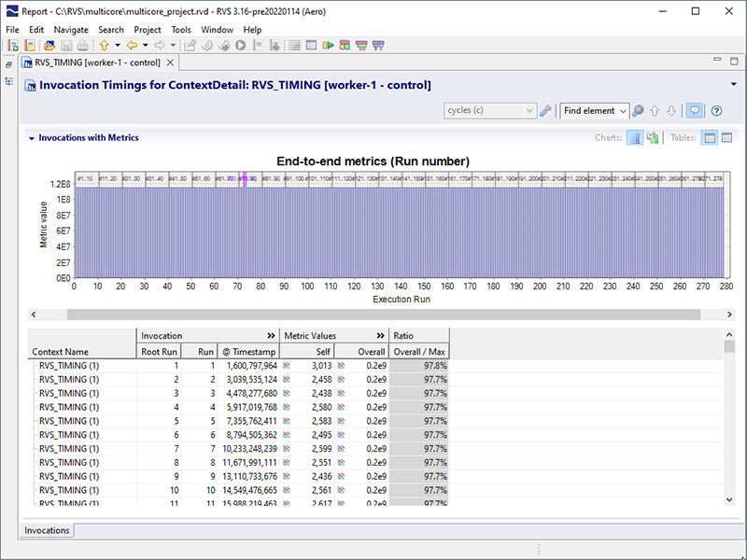Open the Tools menu

click(x=181, y=30)
